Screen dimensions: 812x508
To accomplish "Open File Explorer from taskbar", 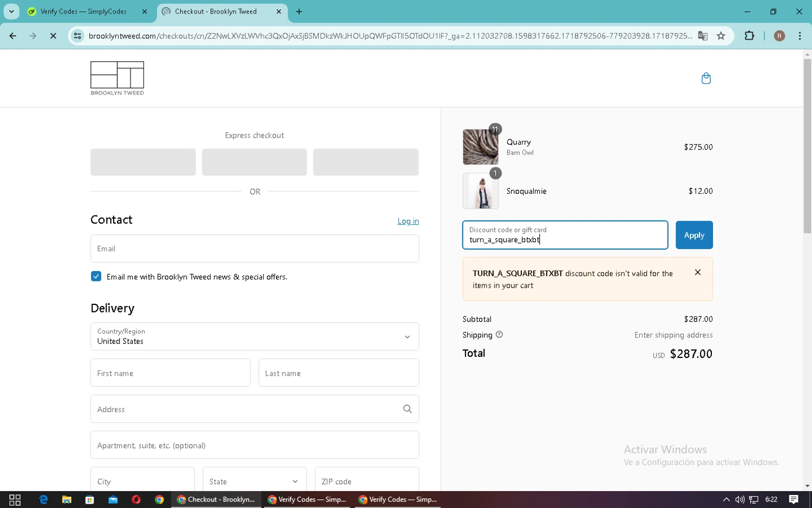I will click(67, 499).
